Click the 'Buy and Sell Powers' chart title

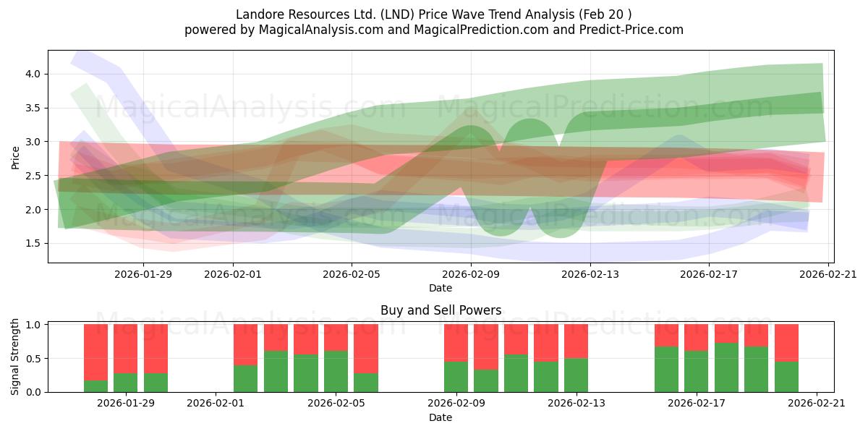coord(441,310)
